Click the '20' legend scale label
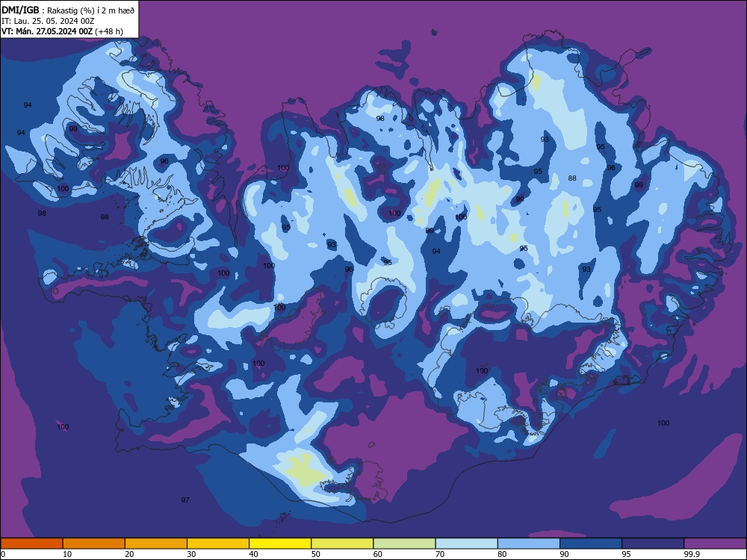Screen dimensions: 747x560 (129, 554)
